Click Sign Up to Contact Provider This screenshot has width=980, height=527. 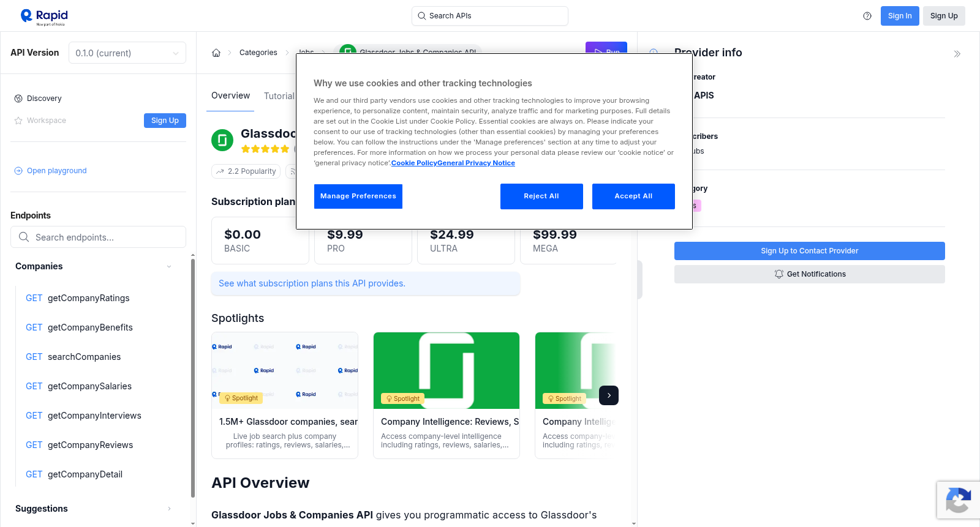(x=810, y=251)
